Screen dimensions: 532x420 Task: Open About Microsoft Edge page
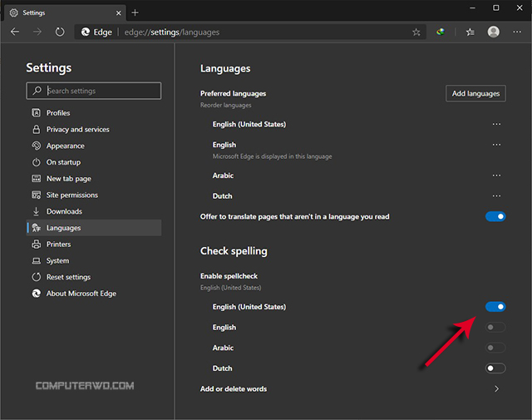click(94, 294)
